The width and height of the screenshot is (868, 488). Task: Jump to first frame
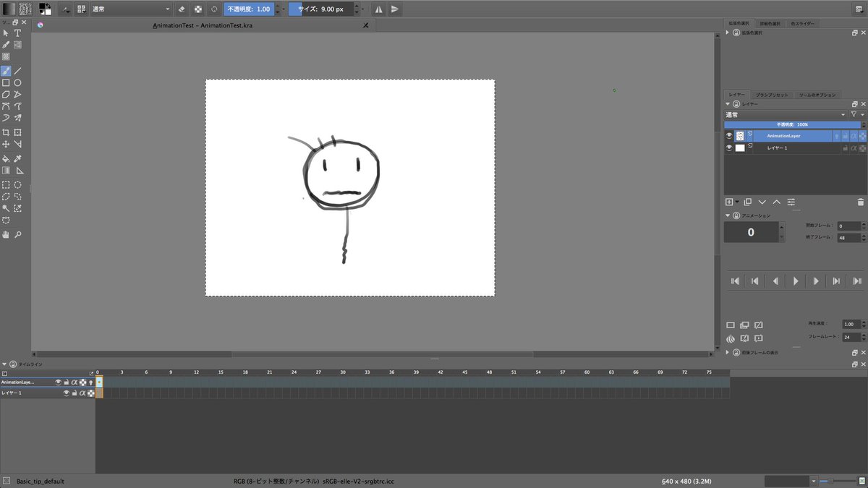click(x=735, y=281)
